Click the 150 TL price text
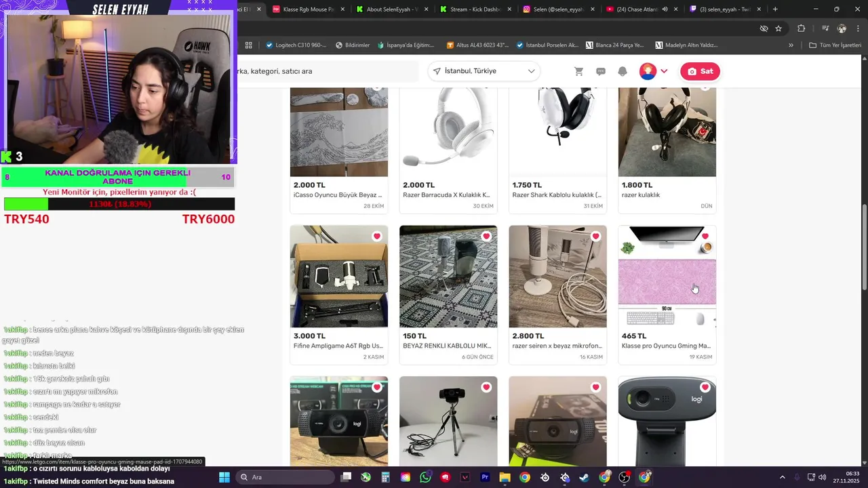This screenshot has width=868, height=488. [x=414, y=336]
